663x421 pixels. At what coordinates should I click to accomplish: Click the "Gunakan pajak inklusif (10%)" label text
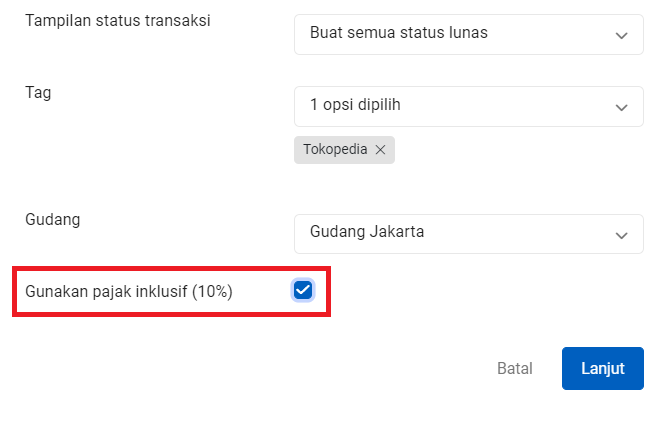(128, 291)
